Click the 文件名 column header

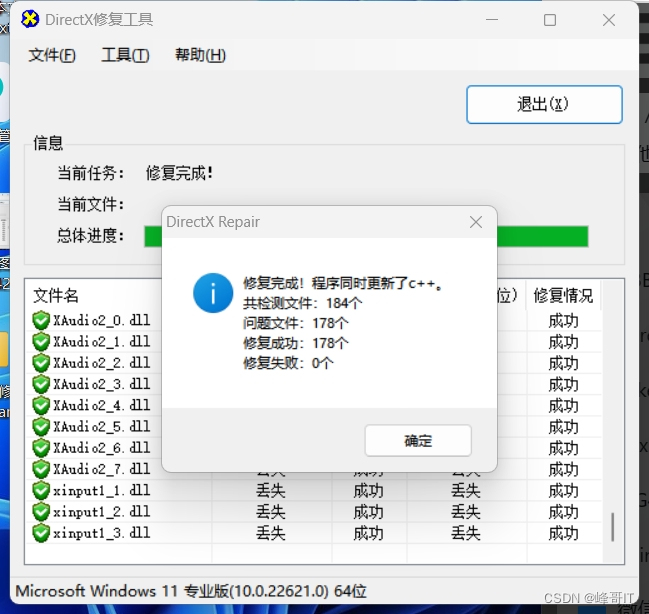55,296
